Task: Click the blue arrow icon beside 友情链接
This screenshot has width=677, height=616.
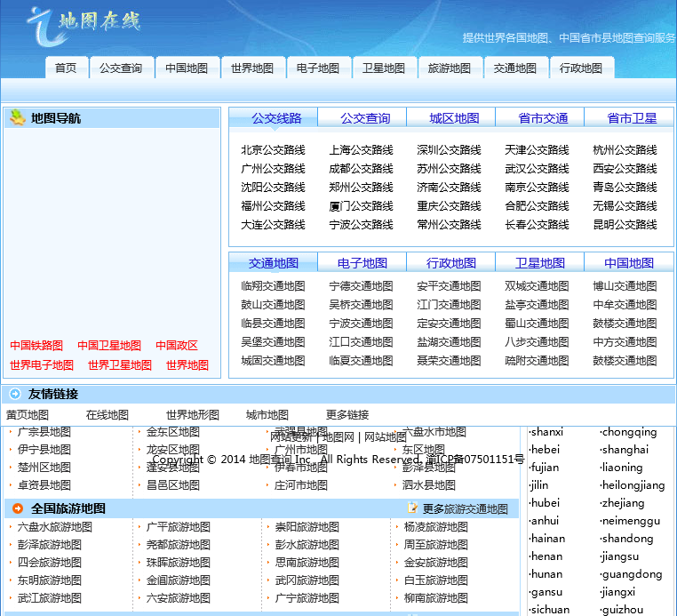Action: pos(15,394)
